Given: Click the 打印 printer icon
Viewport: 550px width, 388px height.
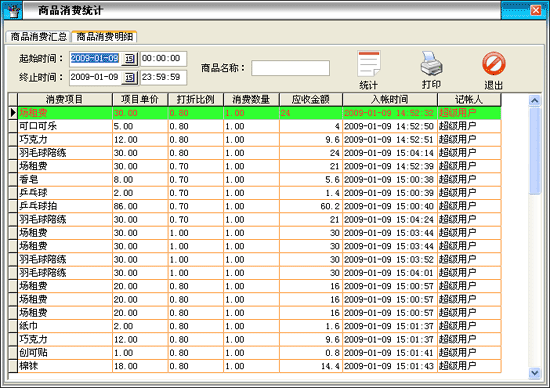Looking at the screenshot, I should pos(431,63).
